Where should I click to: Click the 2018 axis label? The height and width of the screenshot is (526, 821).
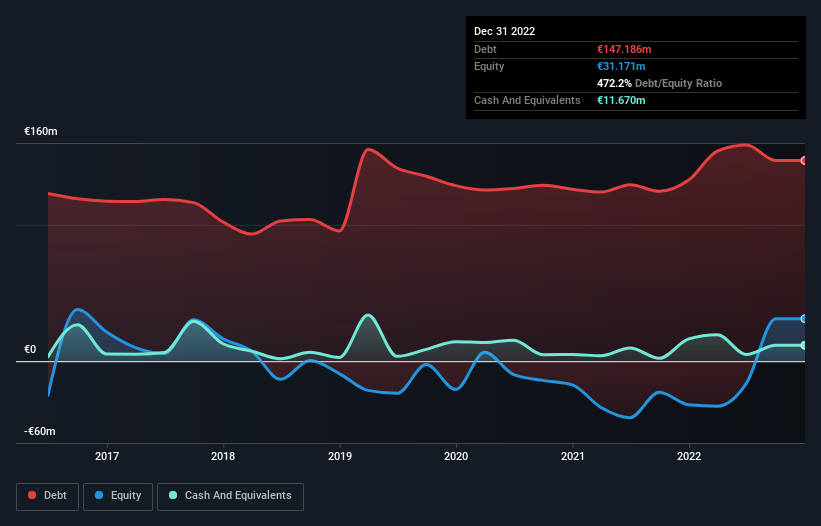point(223,456)
